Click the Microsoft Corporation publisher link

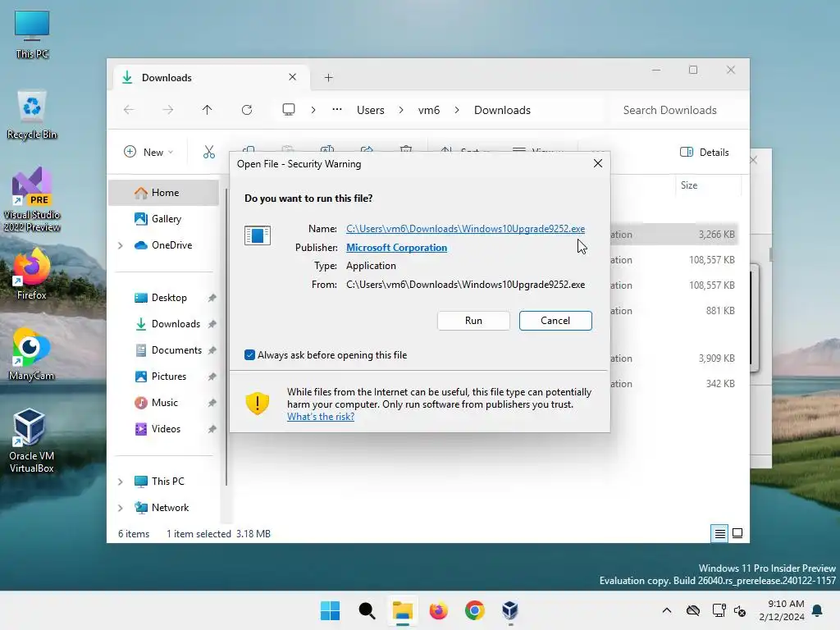click(x=396, y=248)
